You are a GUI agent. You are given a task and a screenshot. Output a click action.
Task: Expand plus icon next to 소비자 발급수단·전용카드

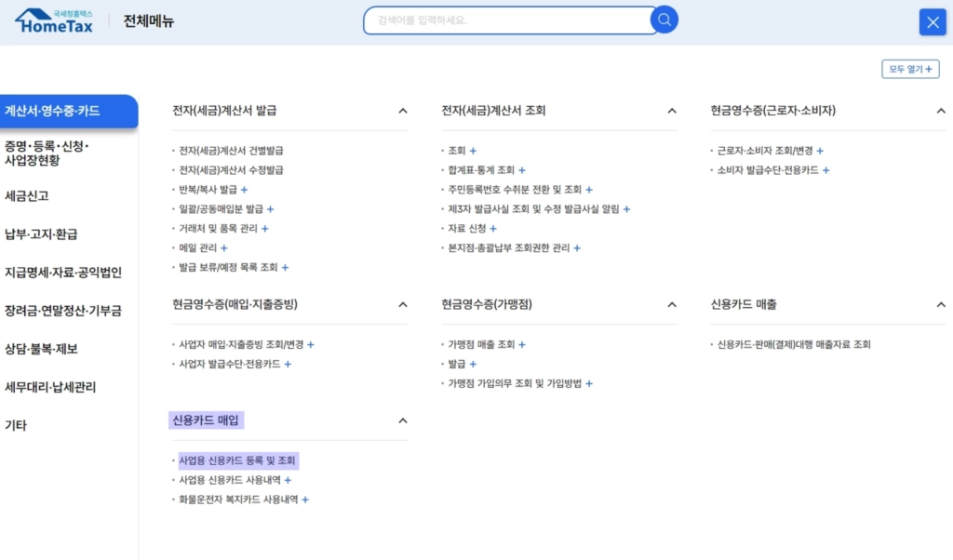coord(826,170)
